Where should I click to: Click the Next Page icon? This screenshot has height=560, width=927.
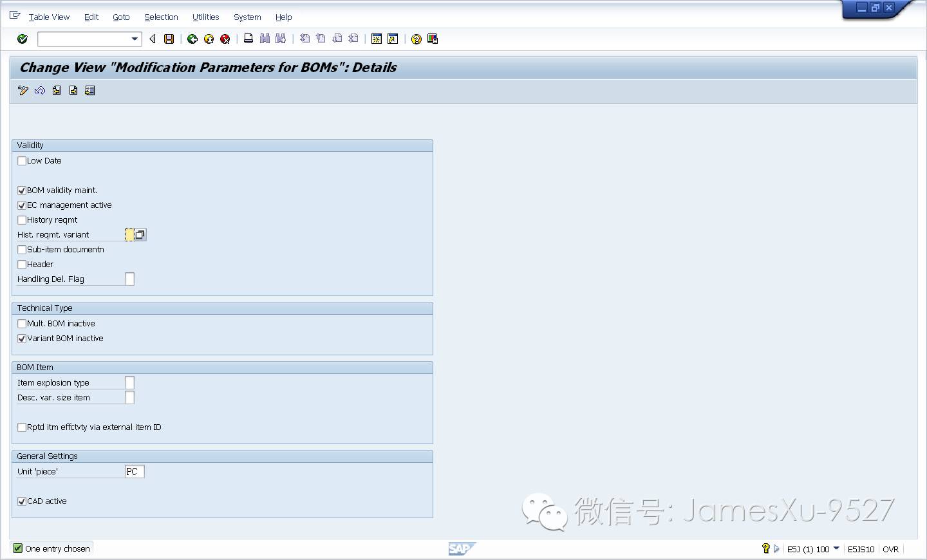[x=337, y=39]
